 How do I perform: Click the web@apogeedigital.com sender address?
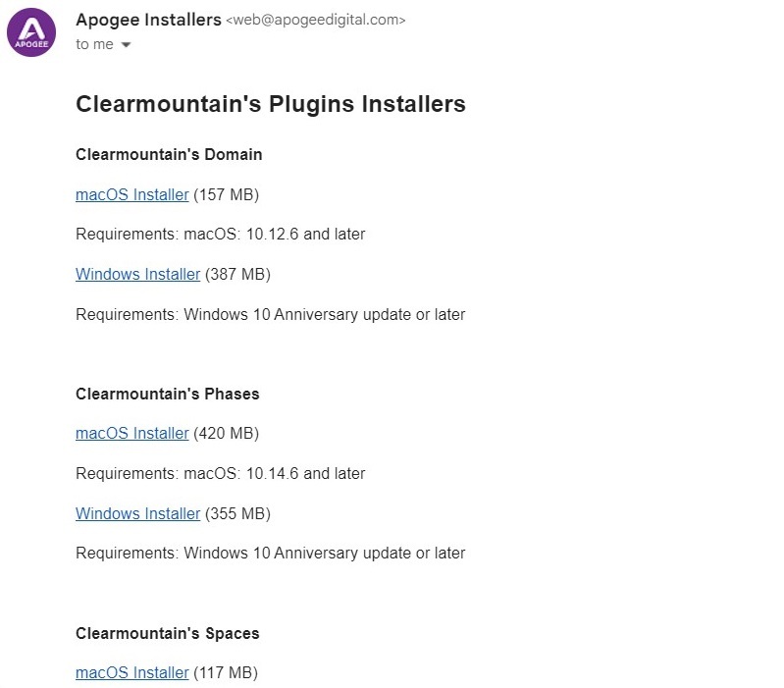[x=316, y=21]
